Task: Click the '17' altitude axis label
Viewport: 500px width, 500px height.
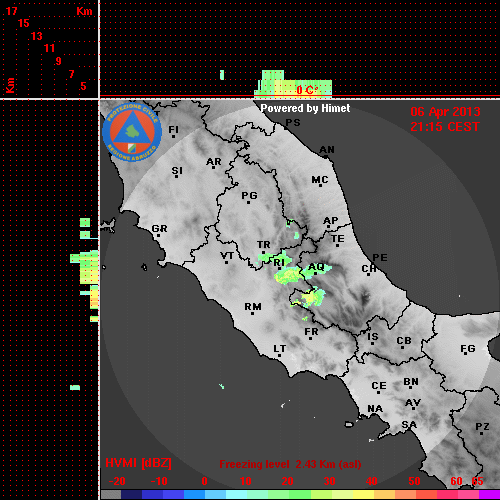Action: (x=11, y=11)
